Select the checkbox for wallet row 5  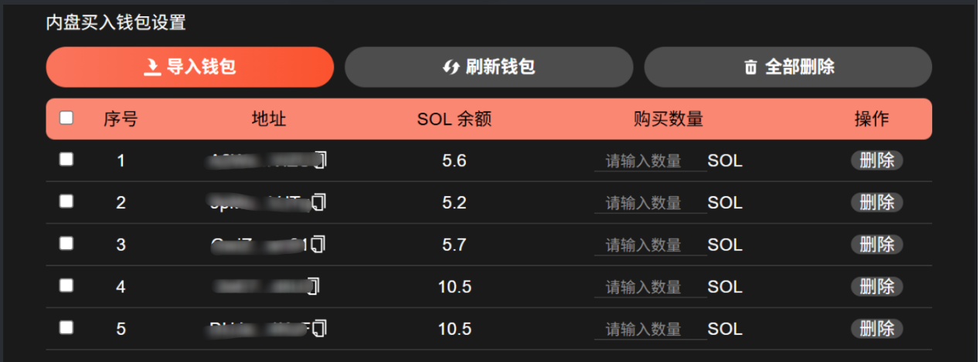pyautogui.click(x=66, y=327)
